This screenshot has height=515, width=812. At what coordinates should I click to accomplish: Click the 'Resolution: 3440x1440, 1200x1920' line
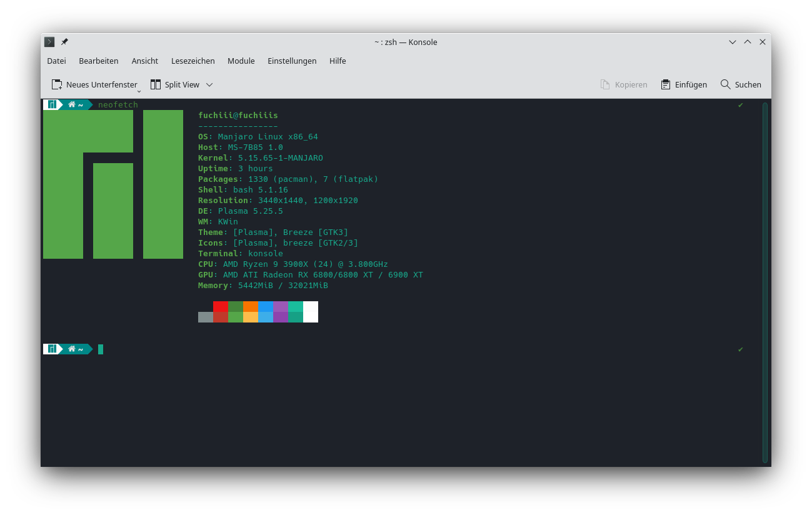tap(278, 200)
